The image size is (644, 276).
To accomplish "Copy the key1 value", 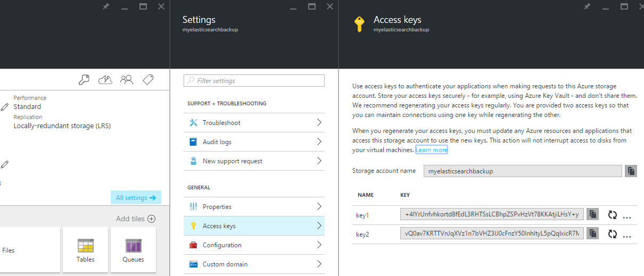I will 593,214.
